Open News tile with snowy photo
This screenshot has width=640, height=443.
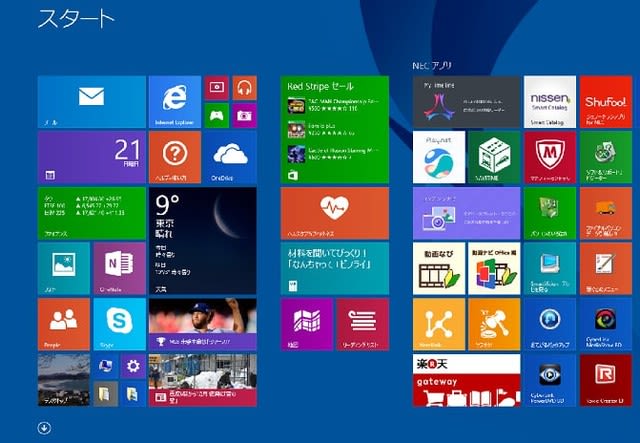click(203, 380)
